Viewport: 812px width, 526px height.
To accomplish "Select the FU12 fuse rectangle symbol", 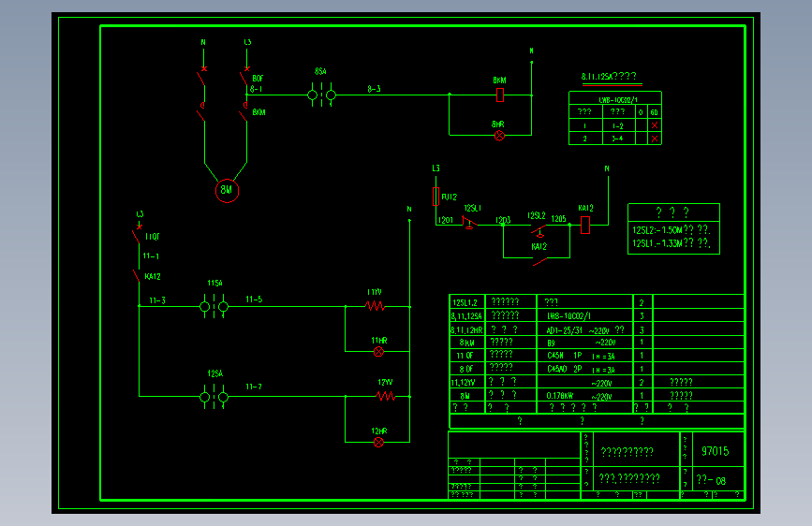I will click(x=436, y=197).
